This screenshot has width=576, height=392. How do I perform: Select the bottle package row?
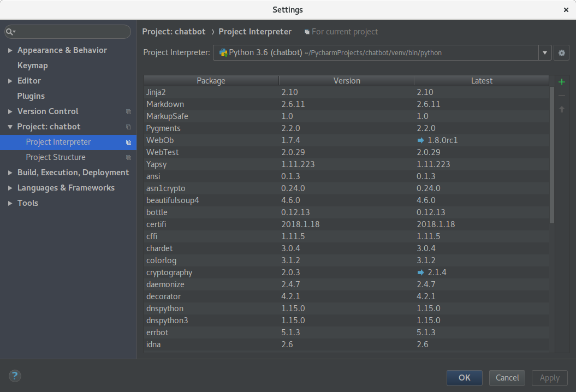point(346,213)
